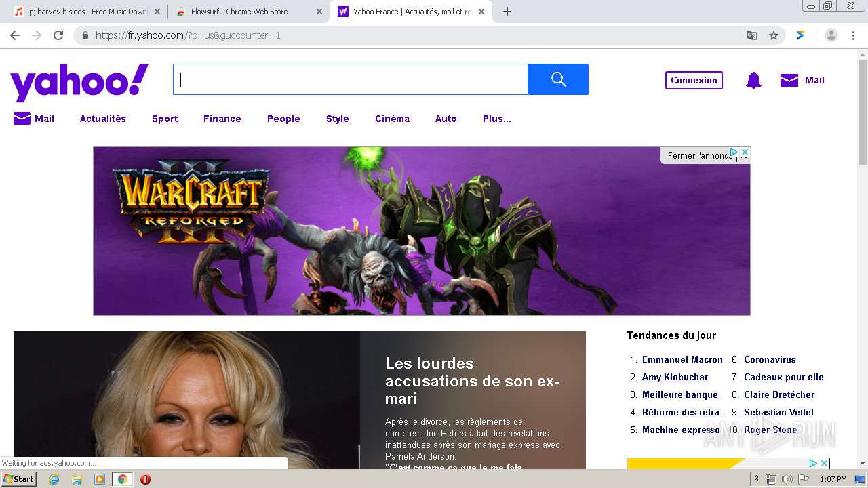Switch to pj harvey b sides tab

point(87,12)
